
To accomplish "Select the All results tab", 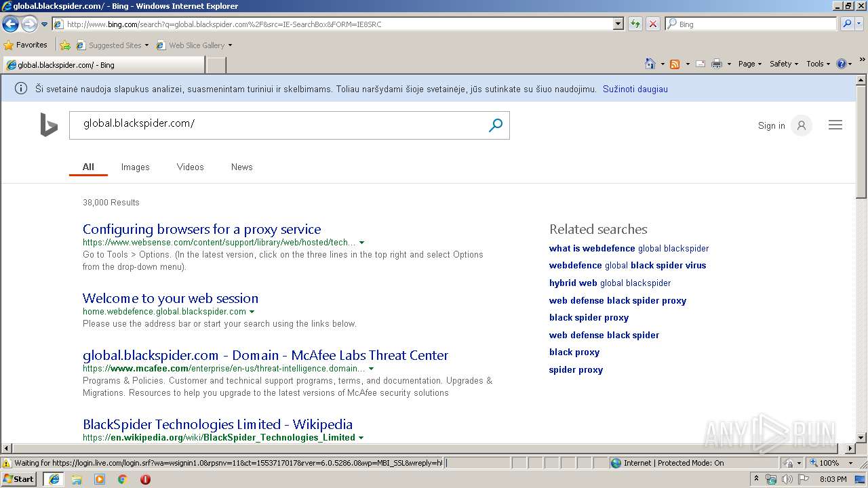I will pos(88,167).
